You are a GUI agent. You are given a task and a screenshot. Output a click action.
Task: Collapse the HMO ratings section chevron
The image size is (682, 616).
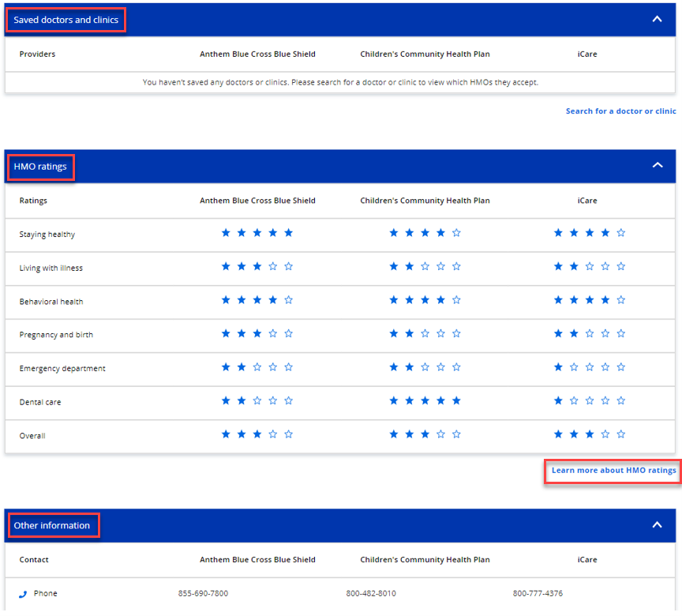[657, 166]
